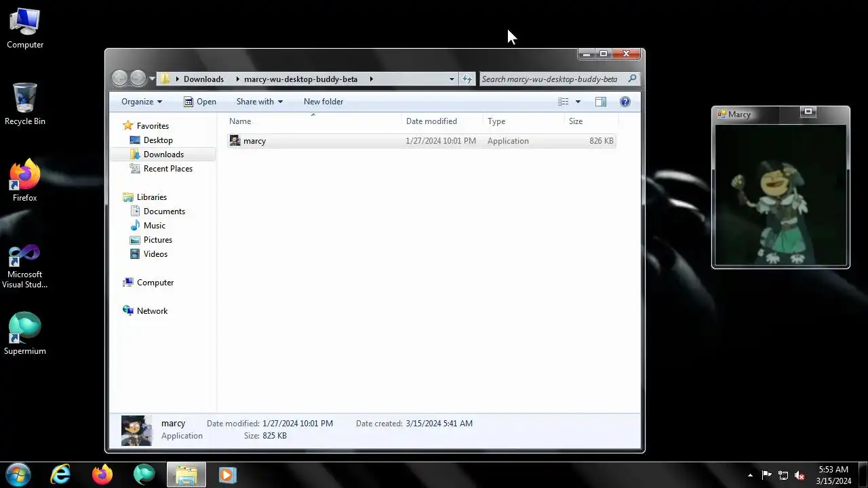Create a New folder
868x488 pixels.
(323, 102)
